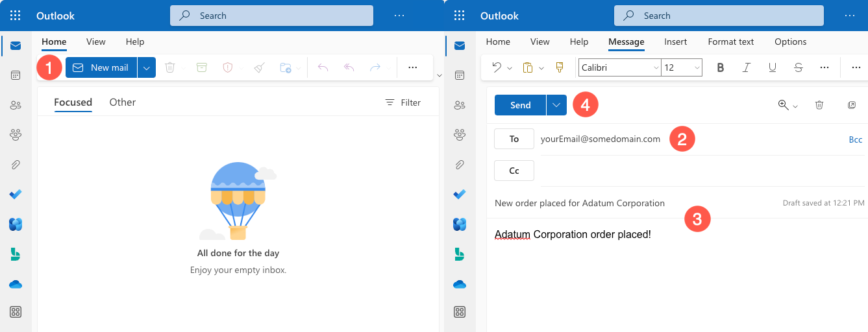The image size is (868, 332).
Task: Click the Bcc link
Action: coord(856,139)
